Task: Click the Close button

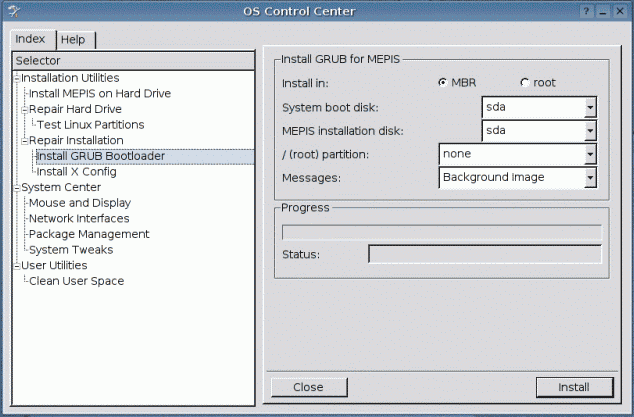Action: (x=309, y=387)
